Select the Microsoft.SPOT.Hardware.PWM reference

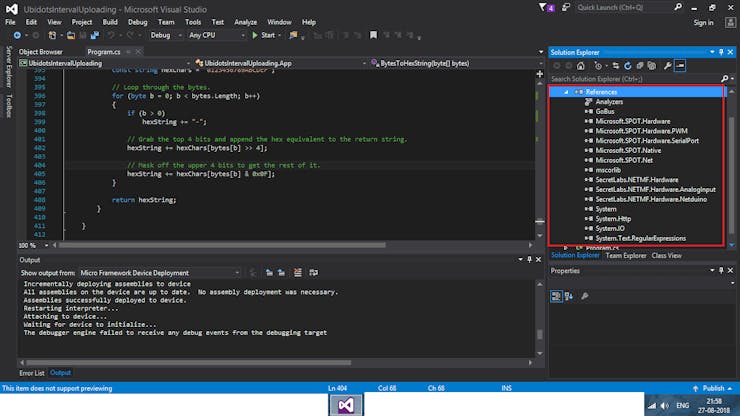tap(641, 131)
